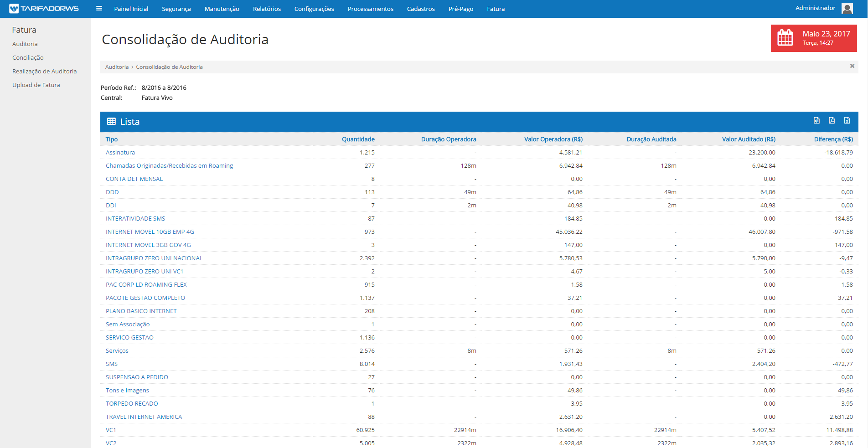Open the Segurança menu
The image size is (868, 448).
click(x=176, y=9)
